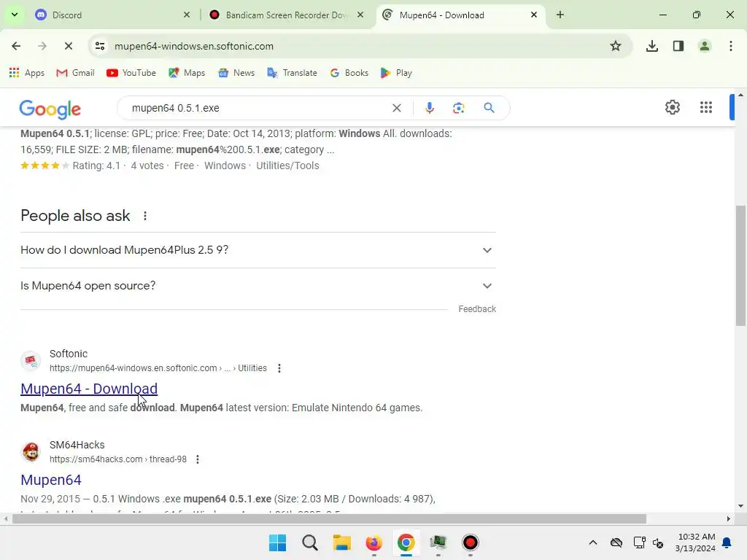Open Windows taskbar search

[309, 542]
